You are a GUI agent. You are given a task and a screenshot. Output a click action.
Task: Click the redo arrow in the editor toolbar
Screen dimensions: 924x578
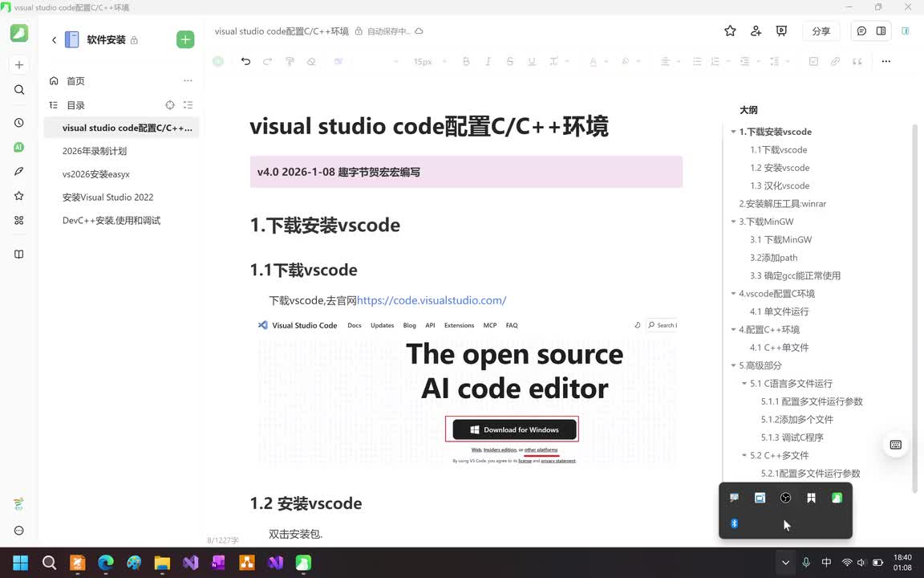pyautogui.click(x=268, y=61)
